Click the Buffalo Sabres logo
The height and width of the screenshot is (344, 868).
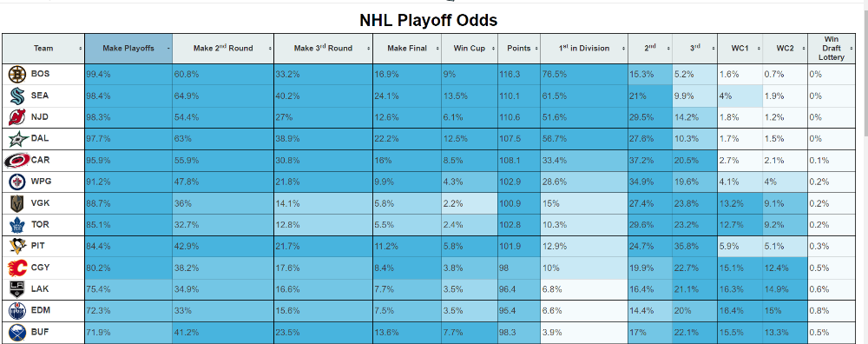pos(17,333)
